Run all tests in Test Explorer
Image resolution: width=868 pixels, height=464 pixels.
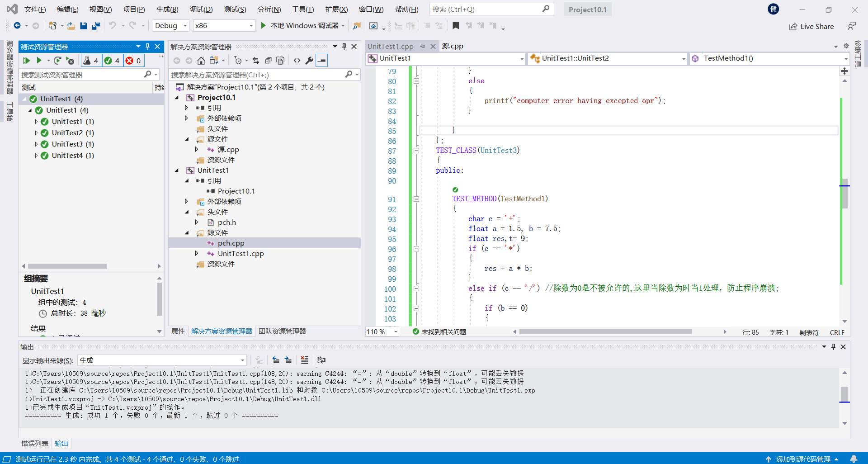pyautogui.click(x=26, y=61)
